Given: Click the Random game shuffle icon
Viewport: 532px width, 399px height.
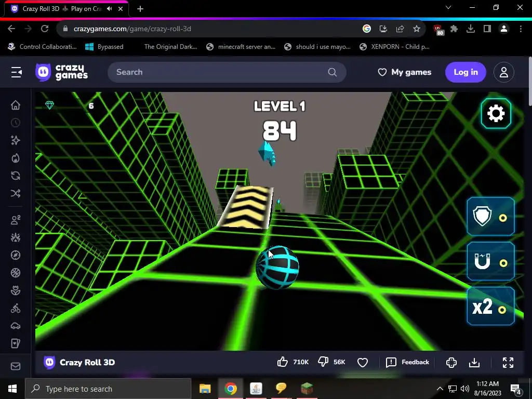Looking at the screenshot, I should point(16,193).
